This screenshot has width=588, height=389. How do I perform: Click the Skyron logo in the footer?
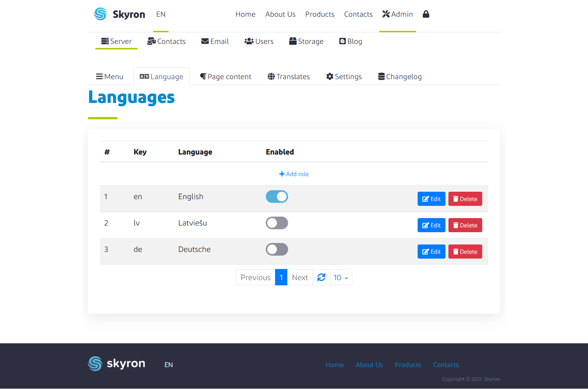click(117, 364)
